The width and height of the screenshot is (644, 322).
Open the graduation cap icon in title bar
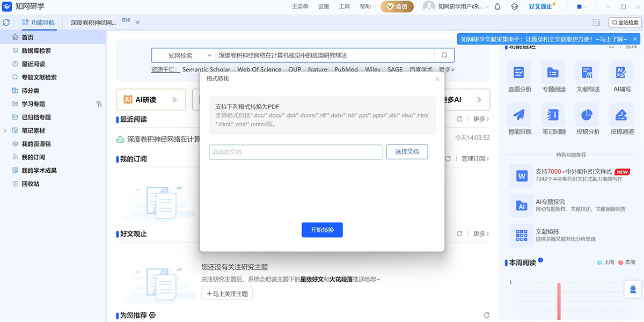514,7
